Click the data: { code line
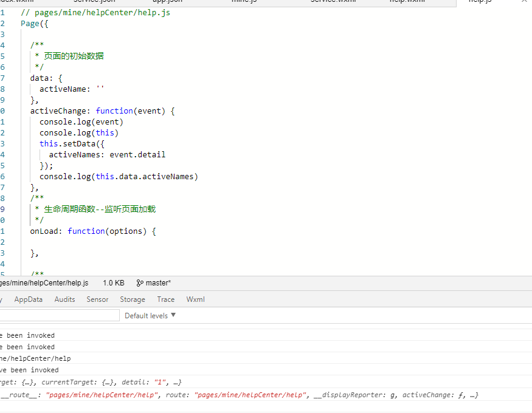The height and width of the screenshot is (413, 532). (x=46, y=78)
